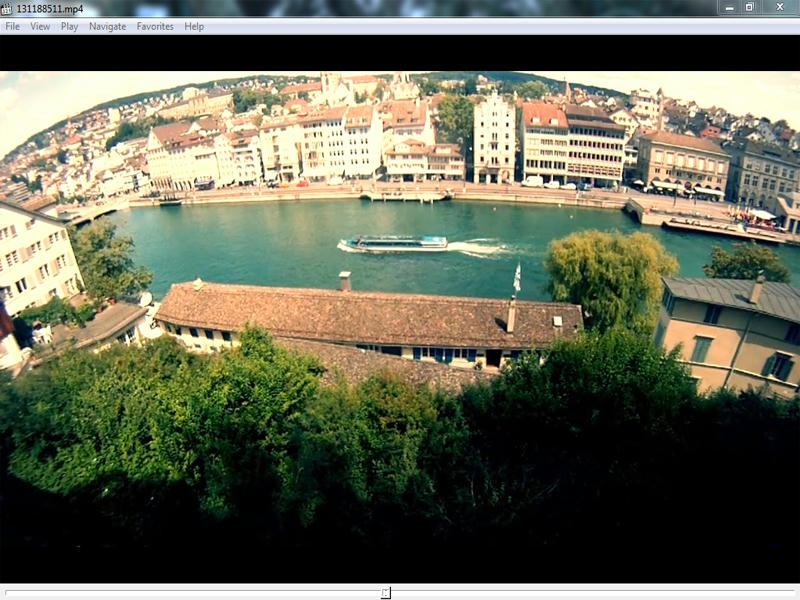Close the media player window
800x600 pixels.
[x=780, y=7]
